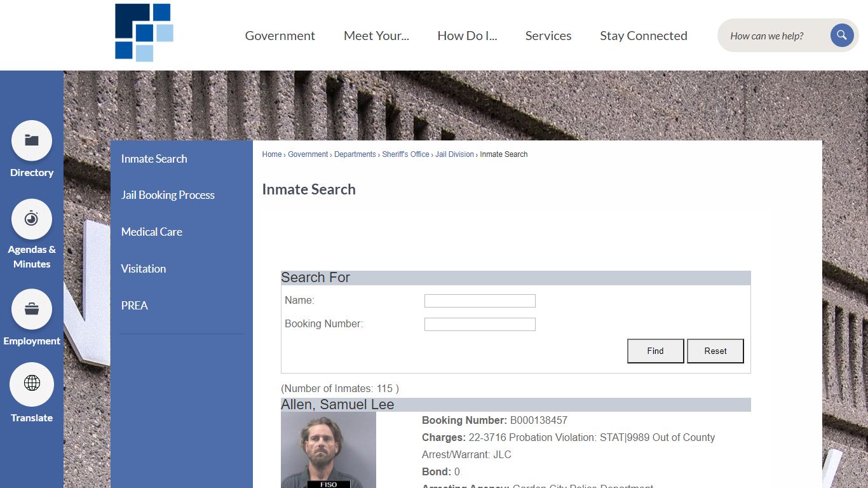The image size is (868, 488).
Task: Open the Translate globe icon
Action: point(32,384)
